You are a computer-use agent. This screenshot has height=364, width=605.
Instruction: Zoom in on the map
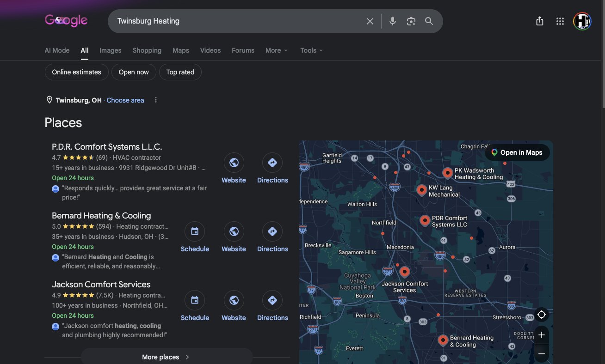[x=542, y=335]
